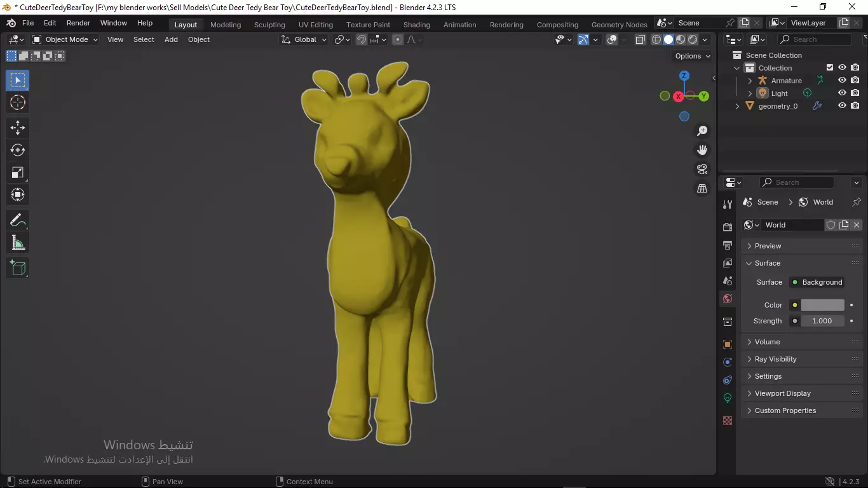Open the Render menu
The width and height of the screenshot is (868, 488).
point(79,23)
